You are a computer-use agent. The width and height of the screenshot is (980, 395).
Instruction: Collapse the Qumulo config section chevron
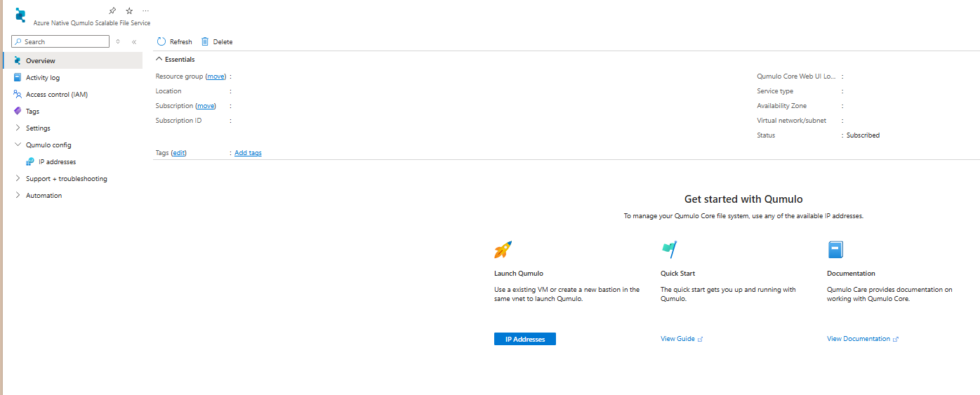18,145
